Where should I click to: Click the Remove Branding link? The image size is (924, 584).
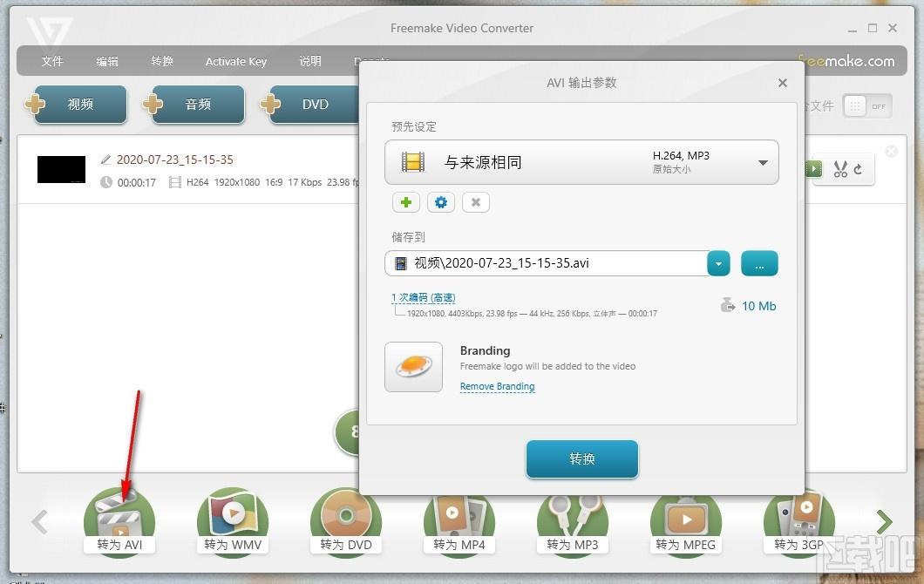498,387
